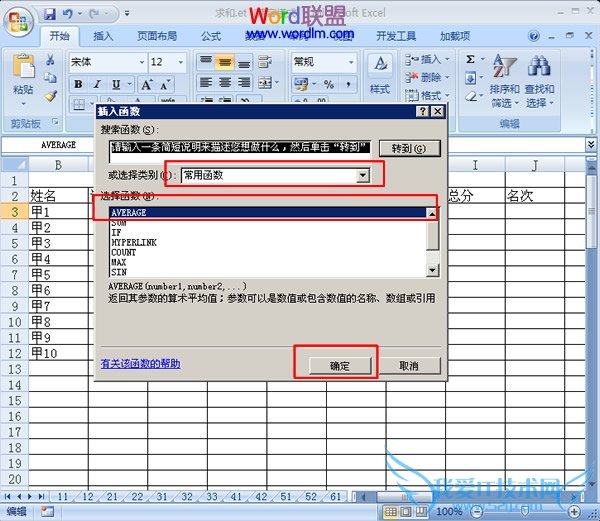The height and width of the screenshot is (521, 600).
Task: Open sheet tab 33
Action: coord(212,497)
